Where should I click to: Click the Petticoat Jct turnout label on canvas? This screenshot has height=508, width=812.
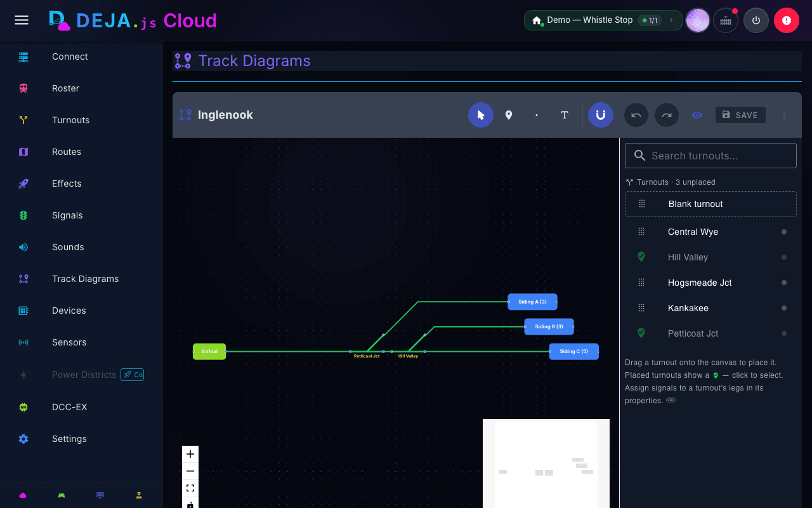click(x=367, y=356)
